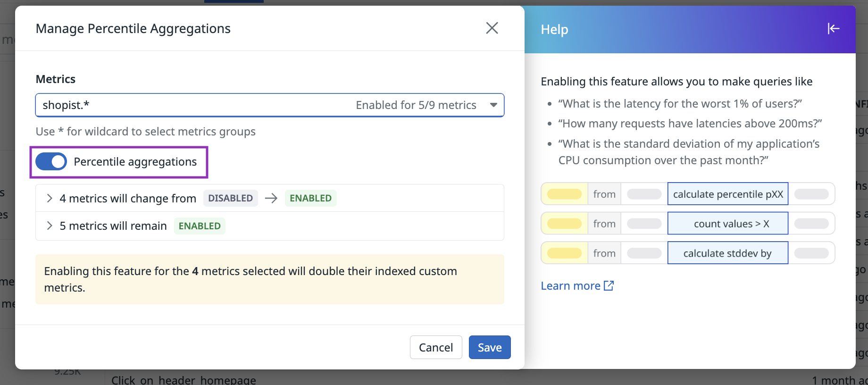Expand the 4 metrics will change row
868x385 pixels.
[x=50, y=198]
